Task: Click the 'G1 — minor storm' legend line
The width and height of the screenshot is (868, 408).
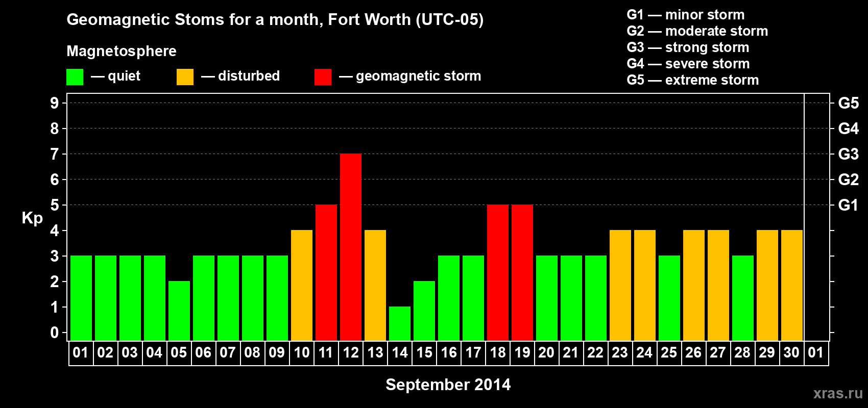Action: [686, 15]
